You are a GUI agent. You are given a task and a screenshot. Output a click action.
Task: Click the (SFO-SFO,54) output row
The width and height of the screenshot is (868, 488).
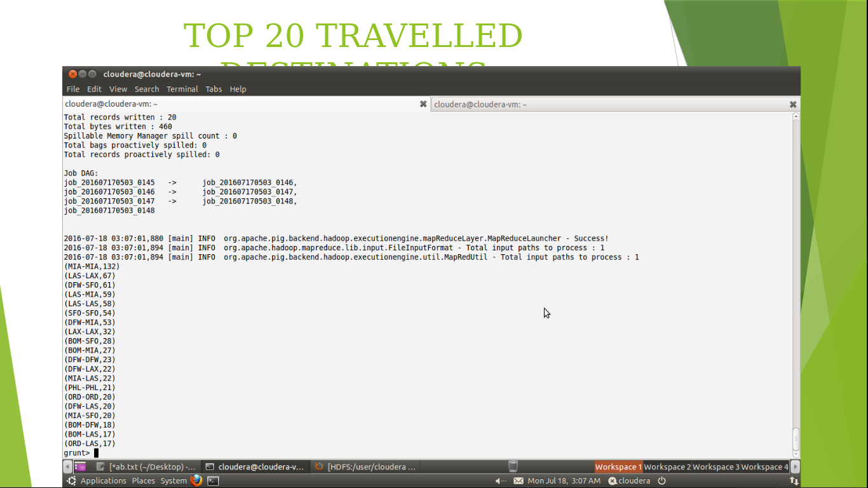[x=90, y=313]
